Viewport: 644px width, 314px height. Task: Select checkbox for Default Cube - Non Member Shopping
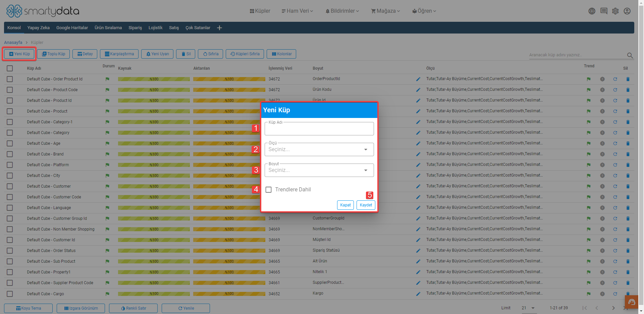coord(10,229)
